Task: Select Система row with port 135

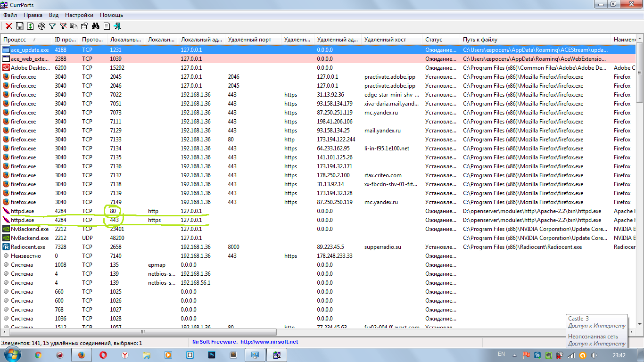Action: pos(318,264)
